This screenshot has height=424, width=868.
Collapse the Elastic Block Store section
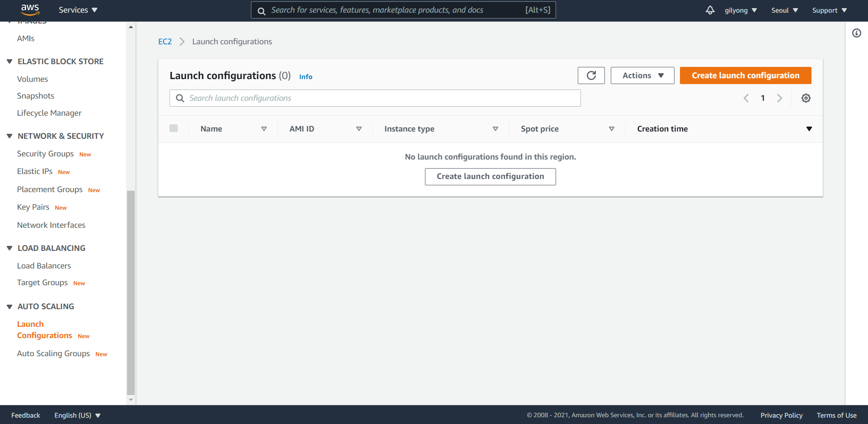pyautogui.click(x=9, y=61)
